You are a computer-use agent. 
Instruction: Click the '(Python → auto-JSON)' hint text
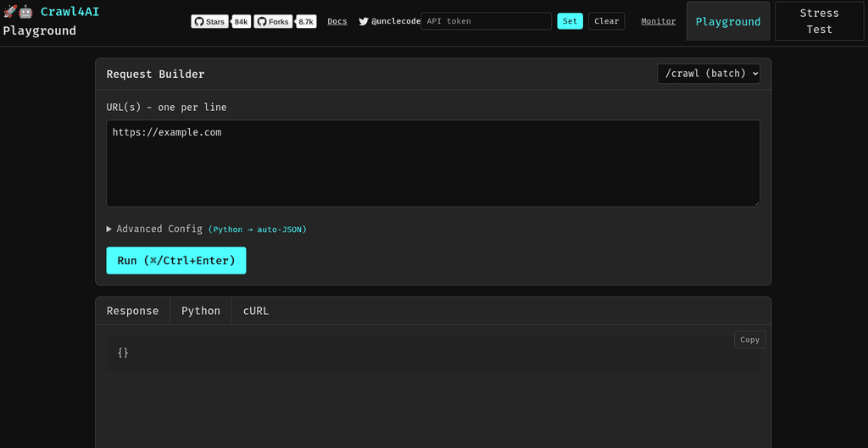click(x=258, y=230)
